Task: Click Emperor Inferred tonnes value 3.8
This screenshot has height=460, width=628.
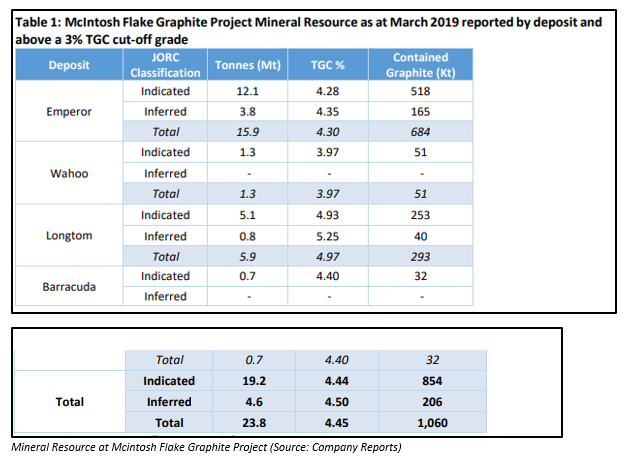Action: coord(248,111)
